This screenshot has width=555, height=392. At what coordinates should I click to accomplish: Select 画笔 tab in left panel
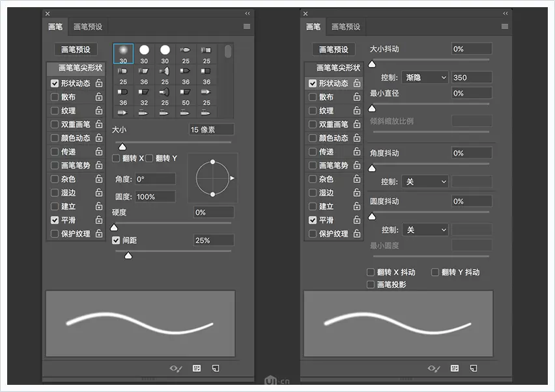55,27
